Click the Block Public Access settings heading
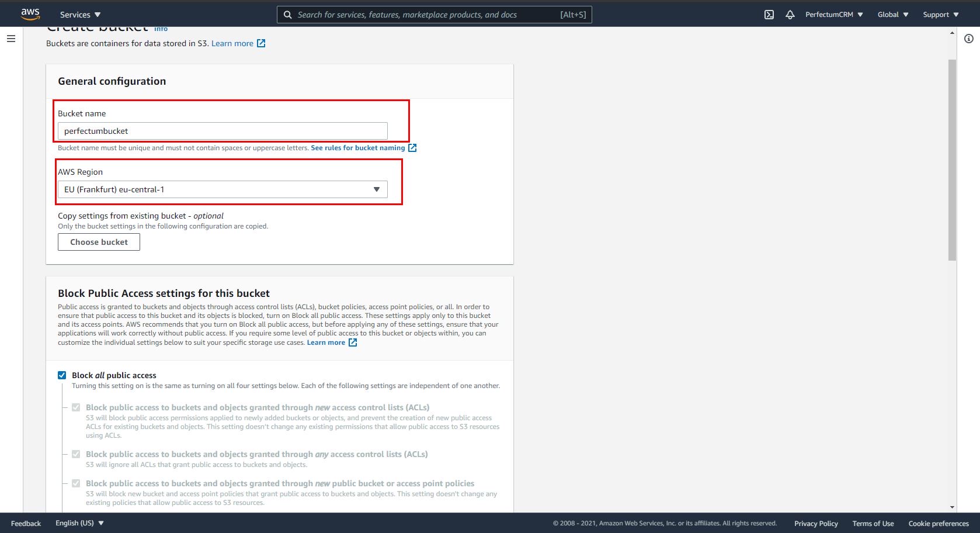Image resolution: width=980 pixels, height=533 pixels. [x=164, y=293]
